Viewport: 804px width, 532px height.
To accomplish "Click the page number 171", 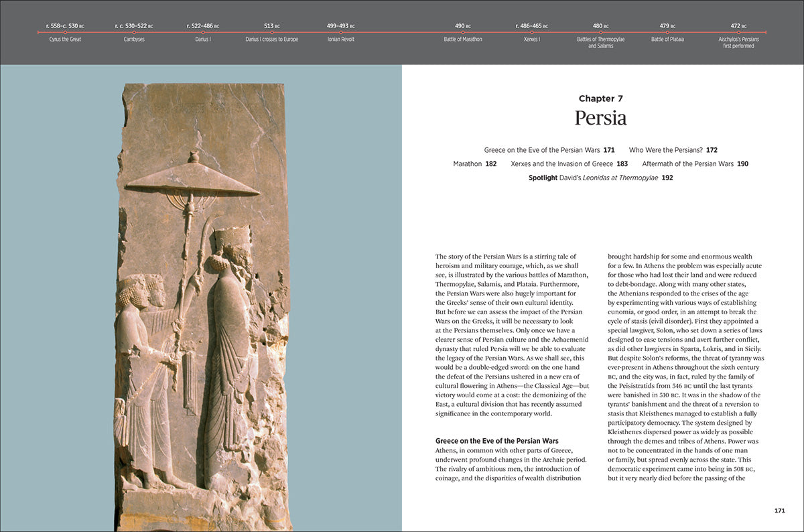I will coord(779,511).
